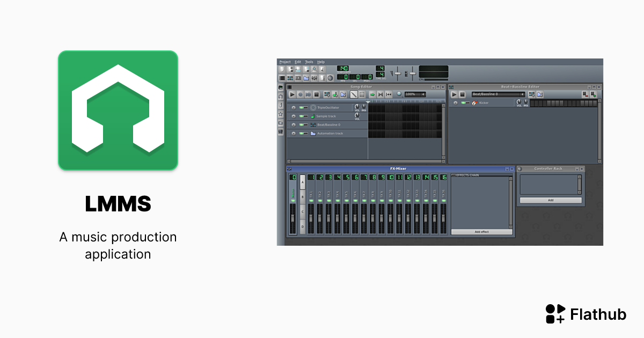Screen dimensions: 644x338
Task: Click the Kicker instrument icon
Action: [x=474, y=102]
